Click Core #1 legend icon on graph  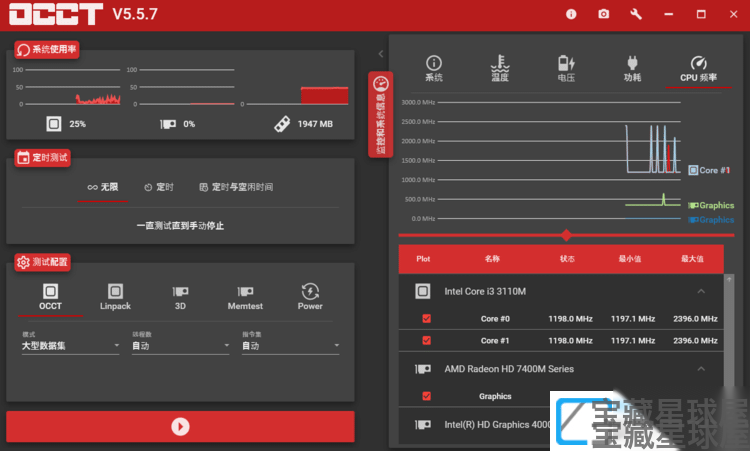tap(693, 170)
